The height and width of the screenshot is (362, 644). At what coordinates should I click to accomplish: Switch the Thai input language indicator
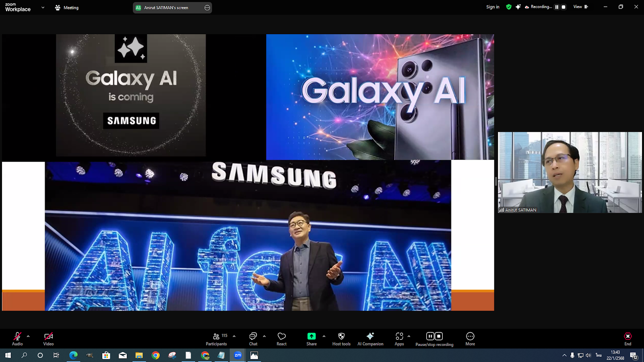coord(599,355)
